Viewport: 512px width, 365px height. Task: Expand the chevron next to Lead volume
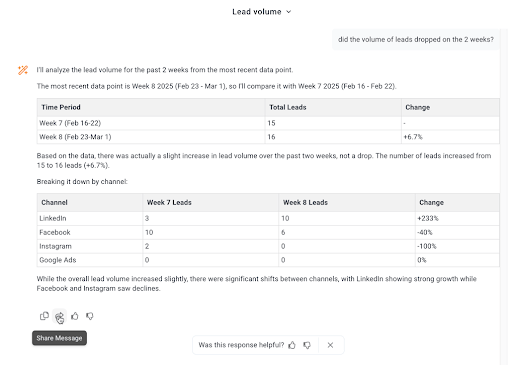[x=289, y=12]
